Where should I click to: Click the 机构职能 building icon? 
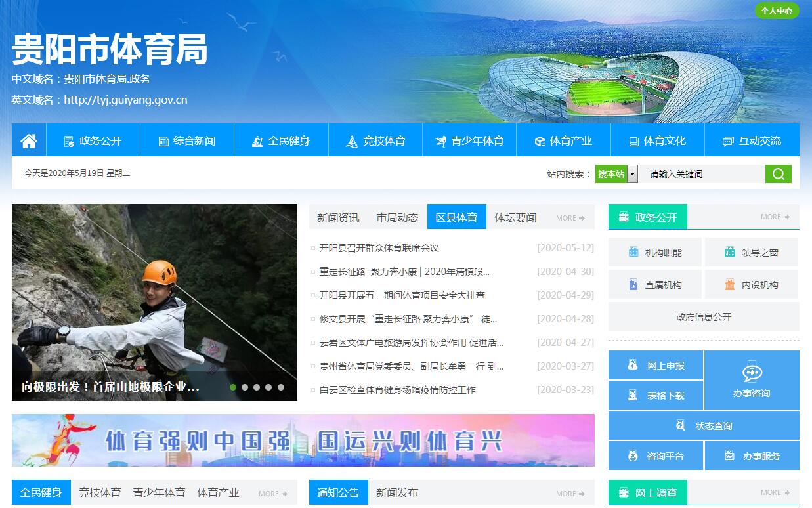tap(633, 252)
